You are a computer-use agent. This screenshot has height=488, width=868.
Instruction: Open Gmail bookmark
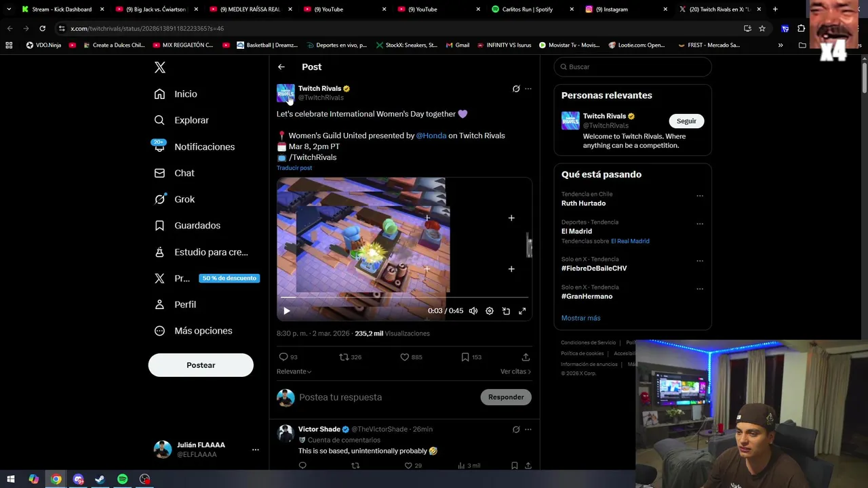[458, 45]
